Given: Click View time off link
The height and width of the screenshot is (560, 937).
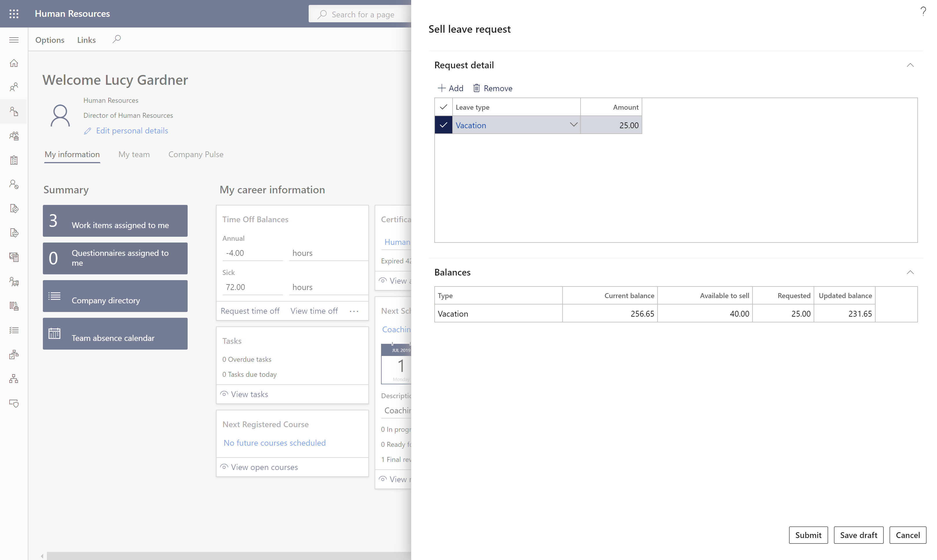Looking at the screenshot, I should coord(314,310).
